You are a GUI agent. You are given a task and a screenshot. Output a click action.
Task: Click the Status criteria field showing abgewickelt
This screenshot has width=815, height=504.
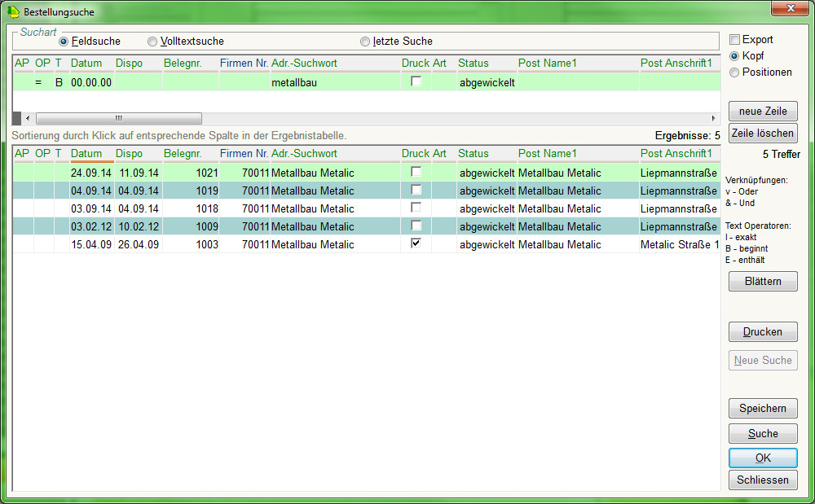pos(487,82)
